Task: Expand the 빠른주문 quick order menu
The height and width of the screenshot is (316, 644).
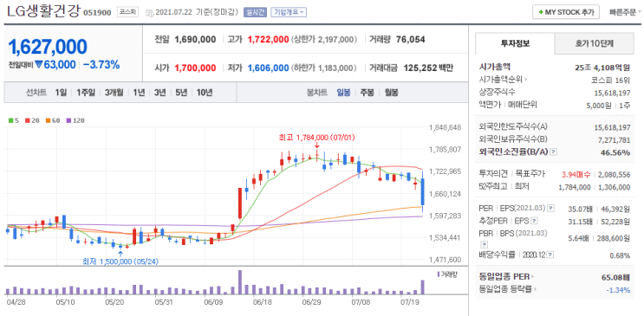Action: coord(625,12)
